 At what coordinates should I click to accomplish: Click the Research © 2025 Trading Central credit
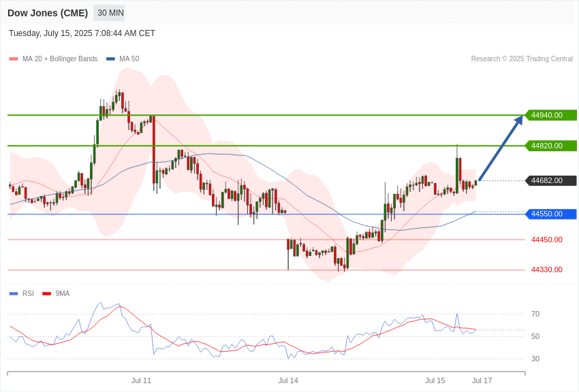tap(522, 59)
